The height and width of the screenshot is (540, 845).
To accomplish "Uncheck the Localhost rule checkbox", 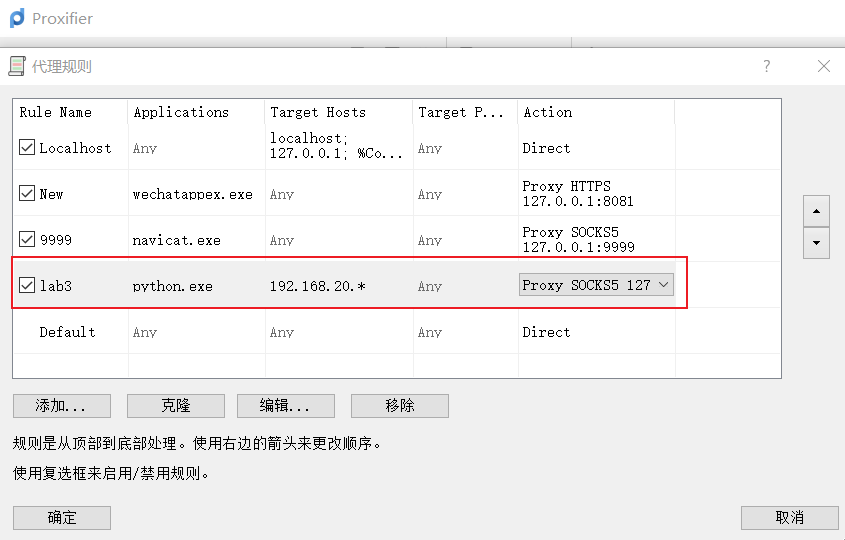I will 27,148.
